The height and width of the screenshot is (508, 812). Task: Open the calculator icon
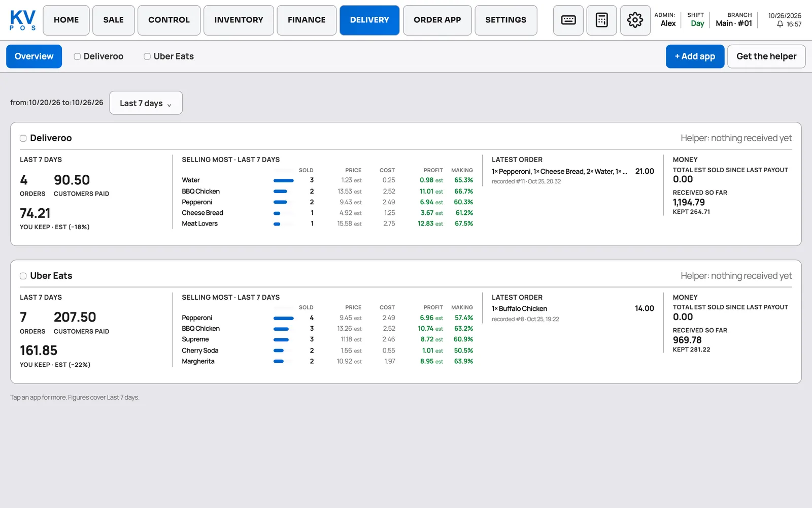click(x=602, y=20)
